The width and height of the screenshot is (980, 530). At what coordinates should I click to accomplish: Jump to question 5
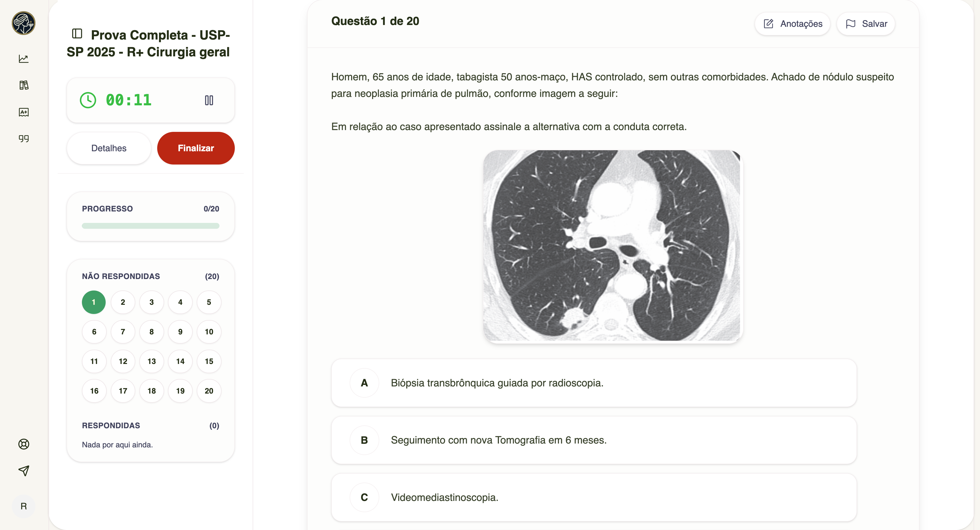coord(209,302)
